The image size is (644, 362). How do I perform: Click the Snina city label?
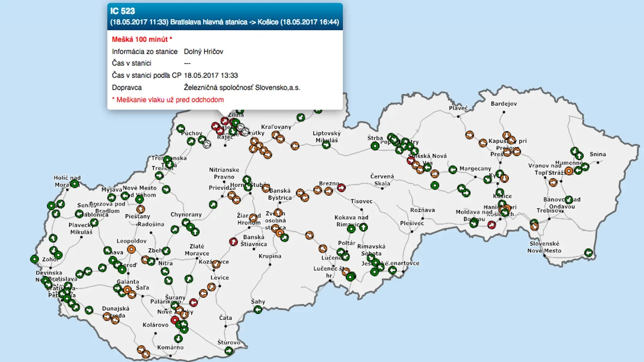[598, 154]
